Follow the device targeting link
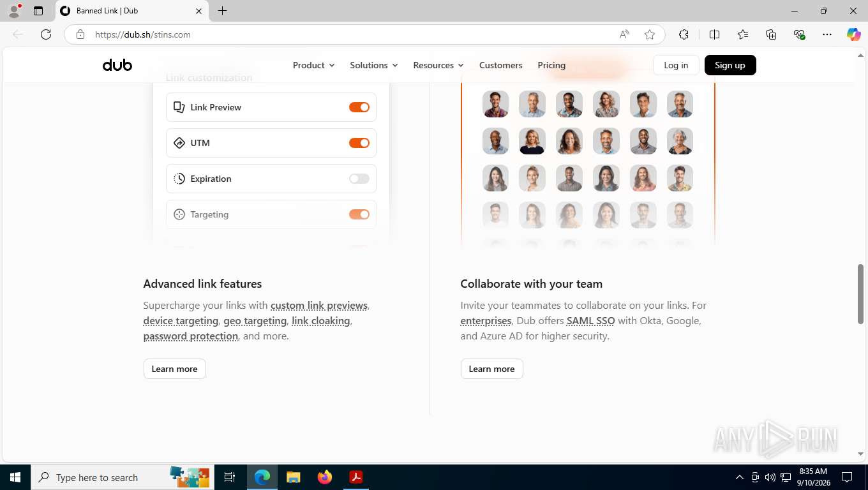 click(x=181, y=320)
